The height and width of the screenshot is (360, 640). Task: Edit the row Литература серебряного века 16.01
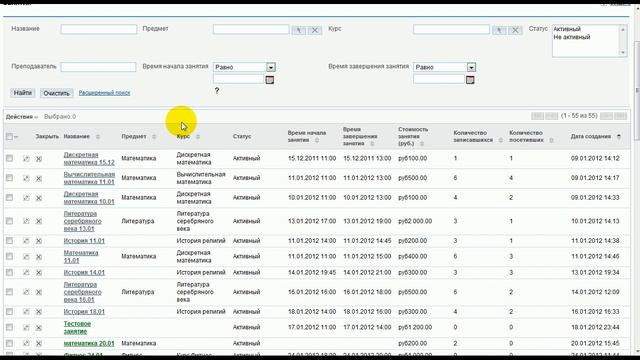[26, 292]
